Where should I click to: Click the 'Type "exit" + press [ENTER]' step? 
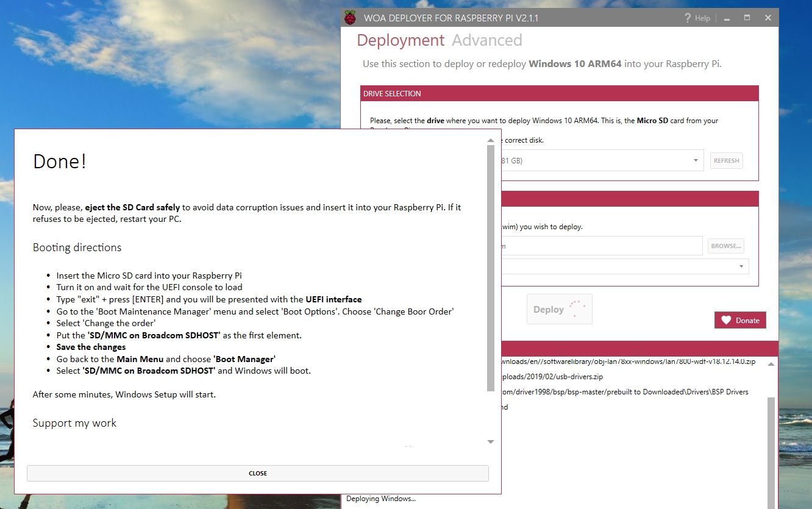point(209,299)
